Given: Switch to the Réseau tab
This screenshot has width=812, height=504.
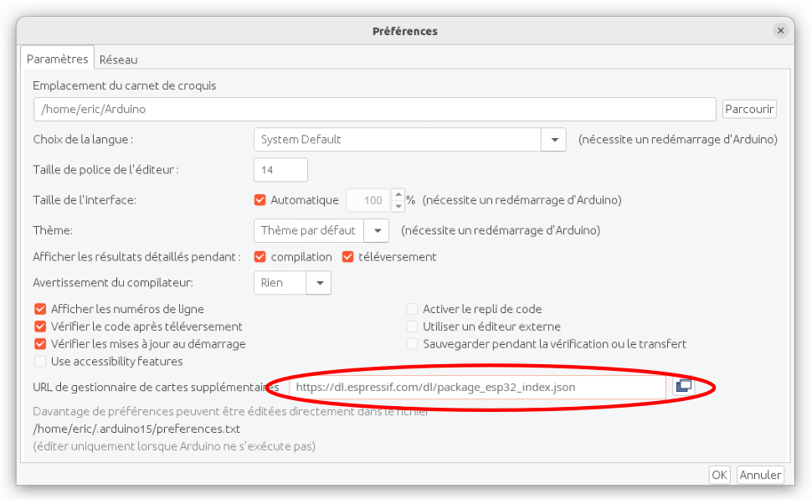Looking at the screenshot, I should (x=118, y=59).
